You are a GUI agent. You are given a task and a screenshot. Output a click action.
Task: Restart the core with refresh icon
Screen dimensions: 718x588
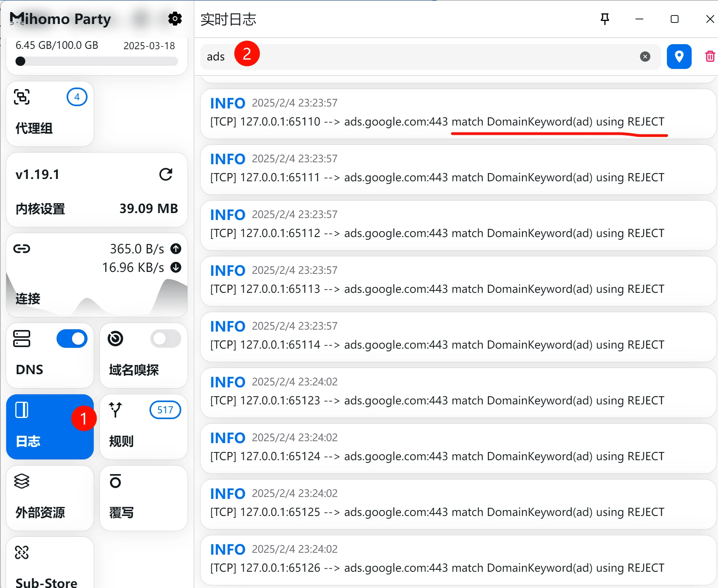[166, 174]
